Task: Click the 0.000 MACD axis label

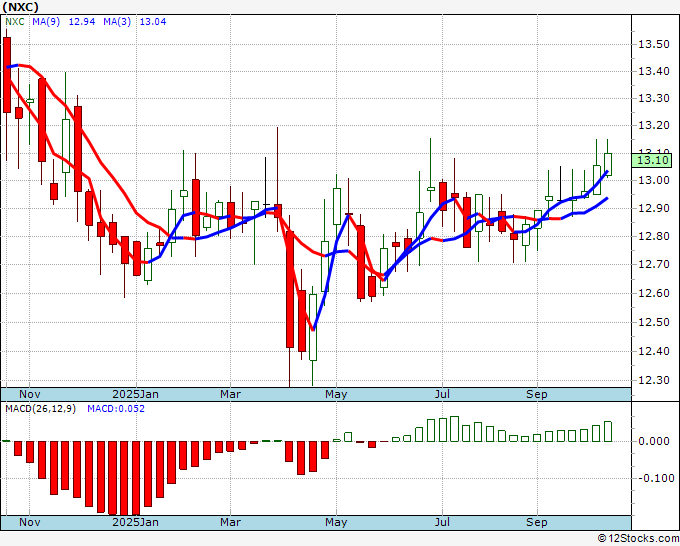Action: pos(652,441)
